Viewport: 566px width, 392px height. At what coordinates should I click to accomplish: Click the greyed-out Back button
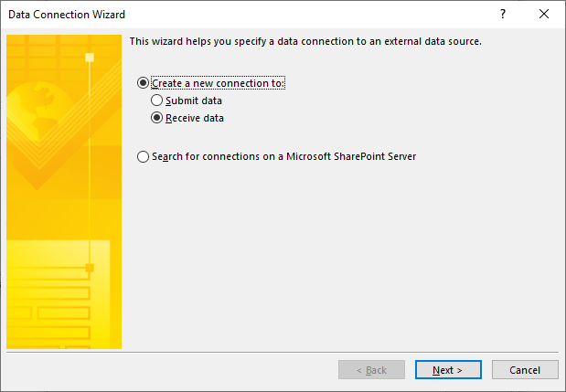tap(371, 370)
